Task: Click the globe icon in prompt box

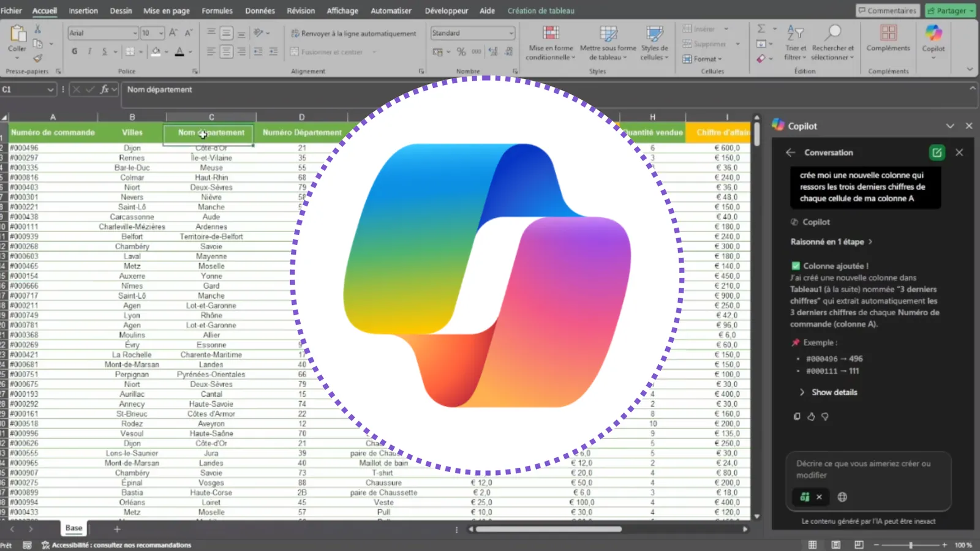Action: pos(842,497)
